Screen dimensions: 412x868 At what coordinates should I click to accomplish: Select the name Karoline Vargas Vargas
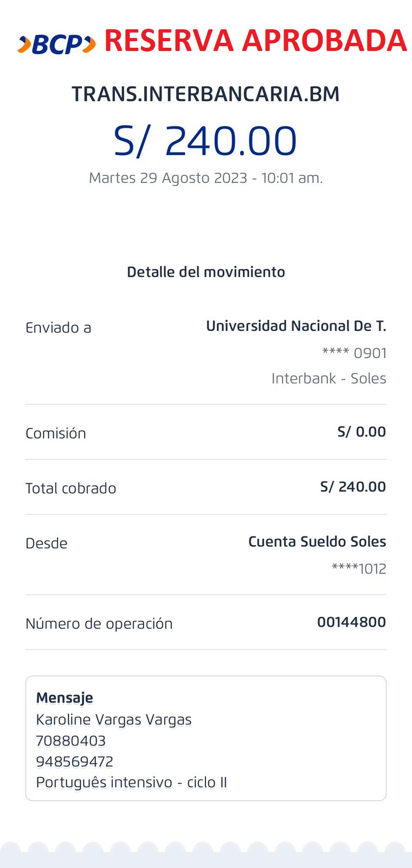coord(114,719)
